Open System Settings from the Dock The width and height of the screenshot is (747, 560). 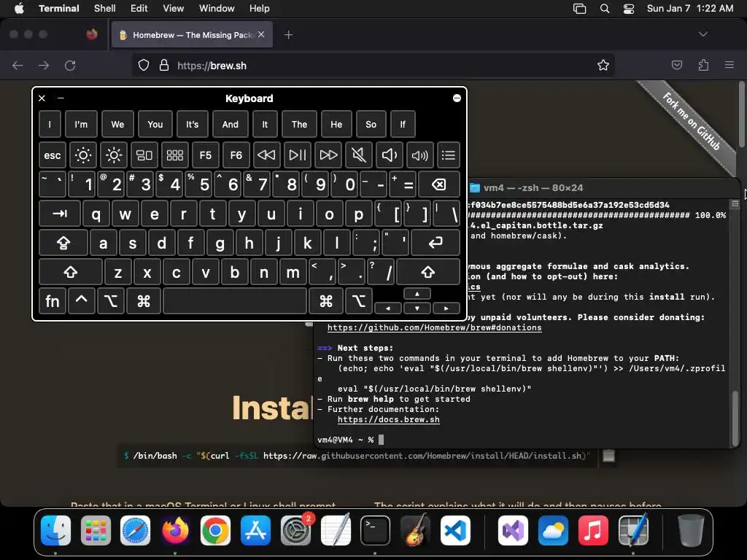(295, 531)
